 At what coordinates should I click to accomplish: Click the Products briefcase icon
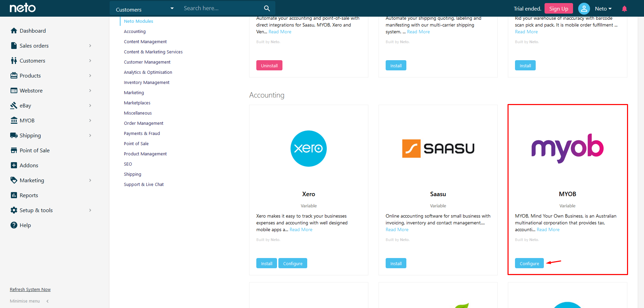(14, 75)
